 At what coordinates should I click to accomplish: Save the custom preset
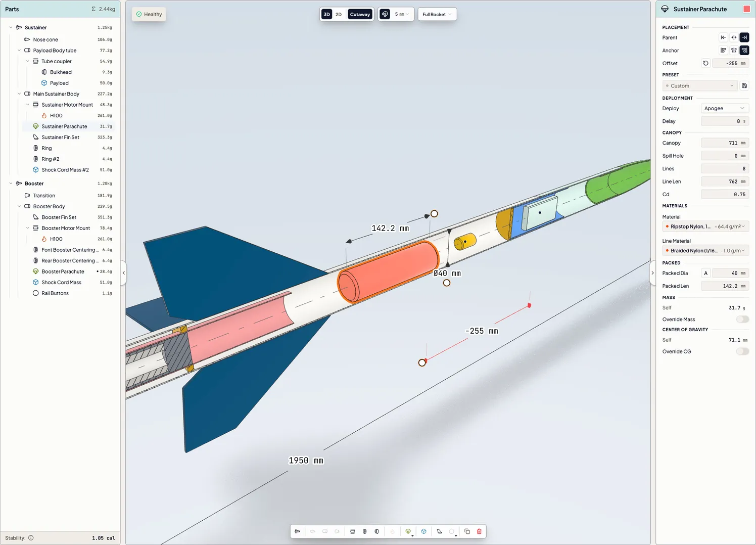[744, 86]
